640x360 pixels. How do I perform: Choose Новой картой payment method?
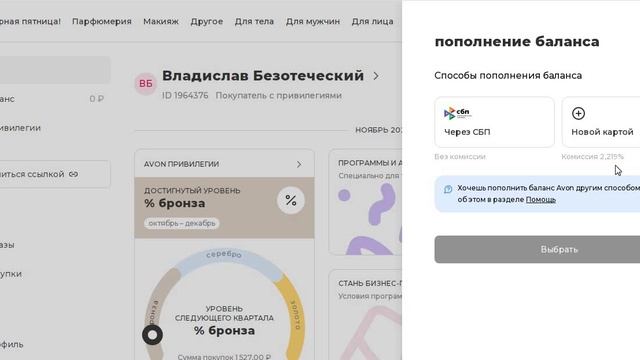coord(601,122)
